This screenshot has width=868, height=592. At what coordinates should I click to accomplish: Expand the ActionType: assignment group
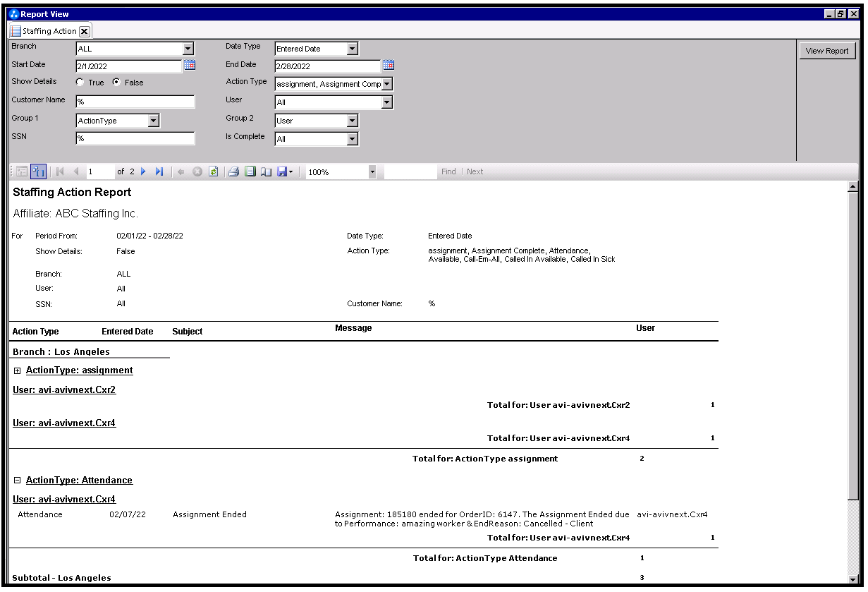click(18, 370)
